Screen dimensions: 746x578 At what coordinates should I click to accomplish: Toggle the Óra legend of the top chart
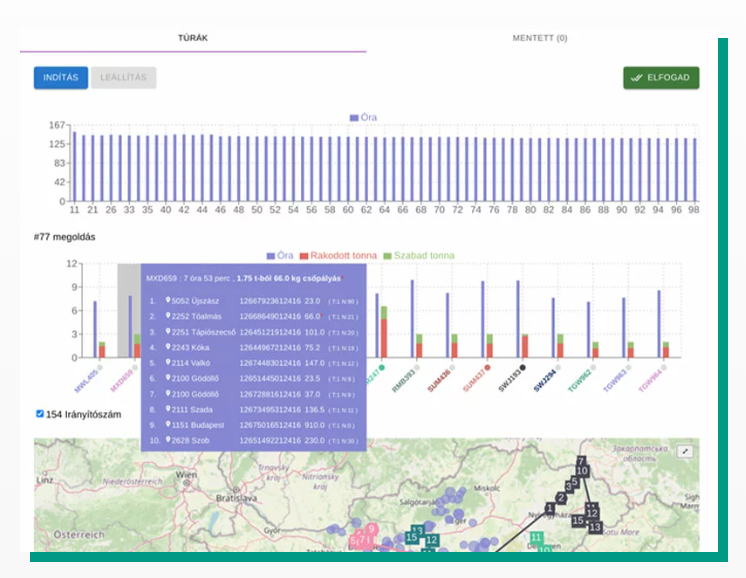(x=363, y=118)
